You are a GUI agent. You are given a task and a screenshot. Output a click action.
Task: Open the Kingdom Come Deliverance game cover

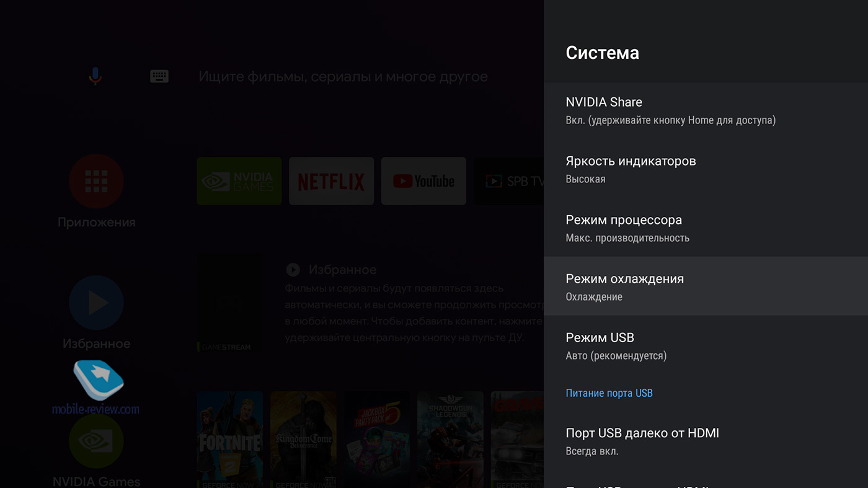(x=303, y=440)
